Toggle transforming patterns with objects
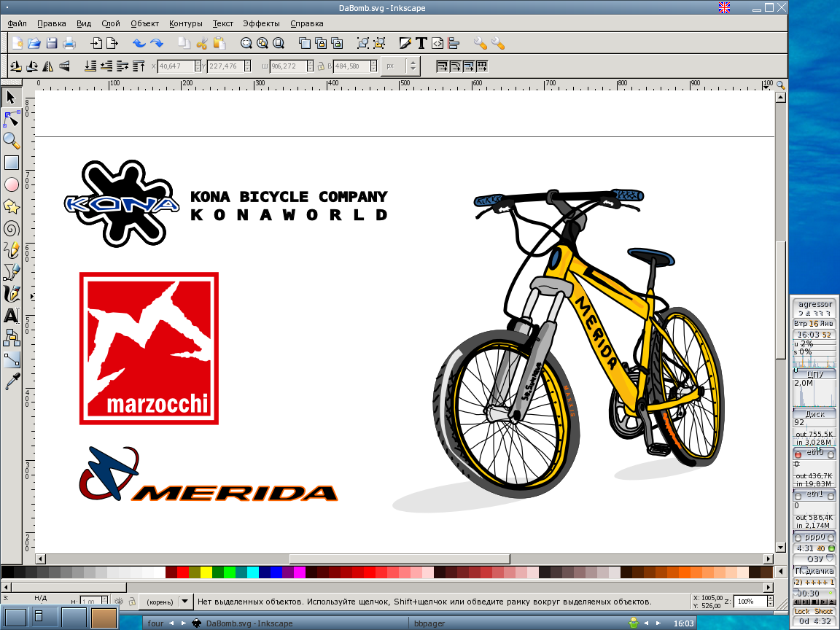Image resolution: width=840 pixels, height=630 pixels. click(482, 66)
